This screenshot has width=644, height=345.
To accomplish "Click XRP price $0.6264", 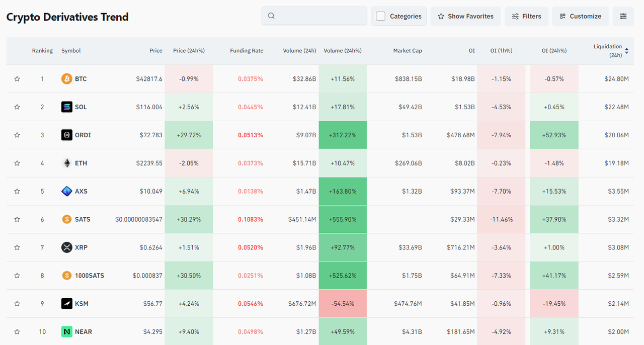I will pos(151,248).
